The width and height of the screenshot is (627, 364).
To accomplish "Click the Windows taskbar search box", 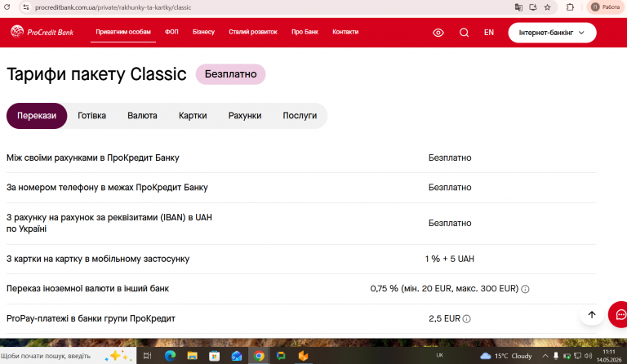I will [68, 356].
